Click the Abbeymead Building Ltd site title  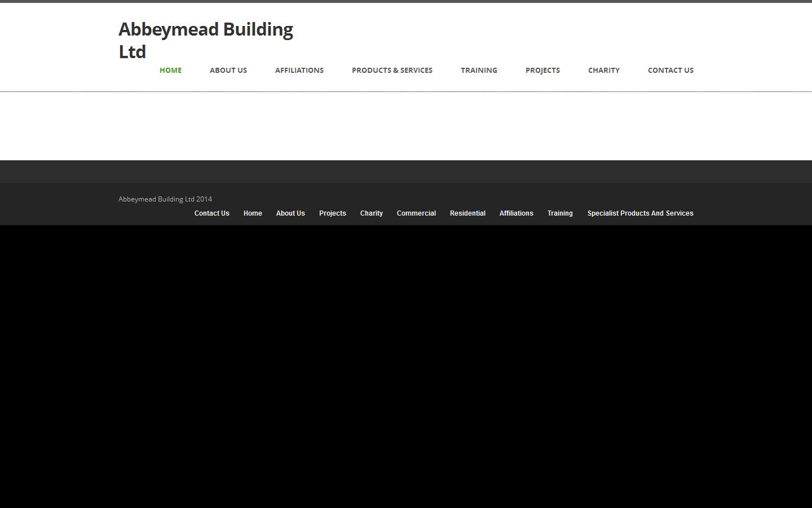coord(205,40)
